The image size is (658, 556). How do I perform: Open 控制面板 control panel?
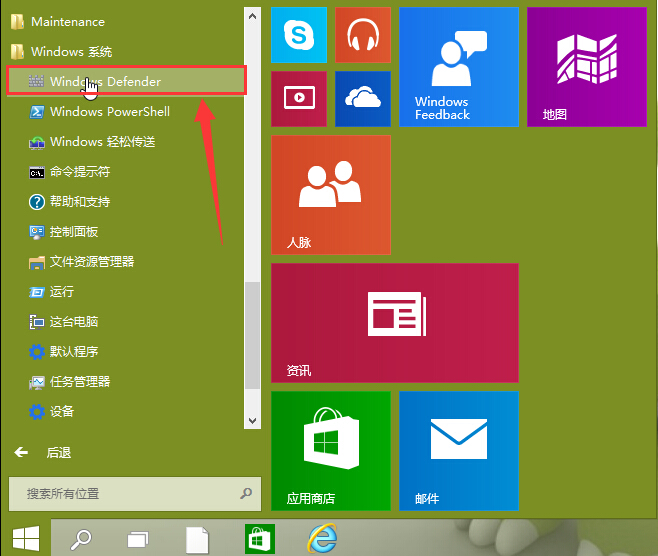click(74, 232)
